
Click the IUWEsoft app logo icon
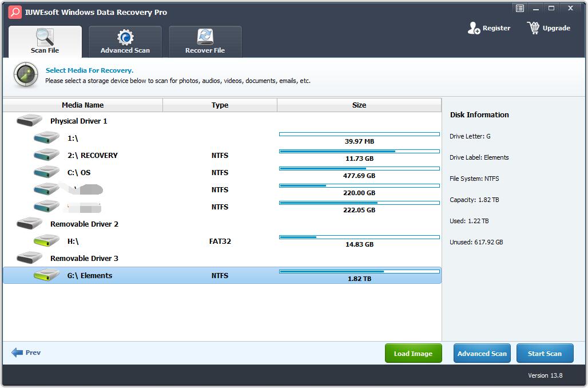coord(15,12)
